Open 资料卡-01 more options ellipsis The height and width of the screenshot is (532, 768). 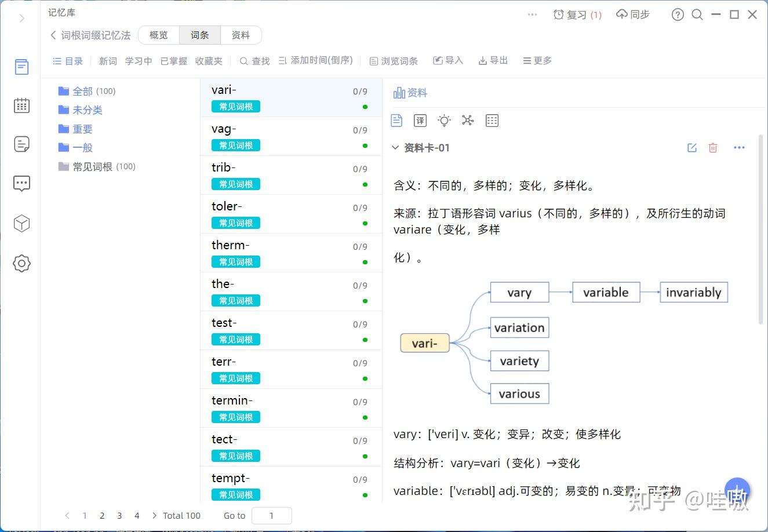(739, 148)
